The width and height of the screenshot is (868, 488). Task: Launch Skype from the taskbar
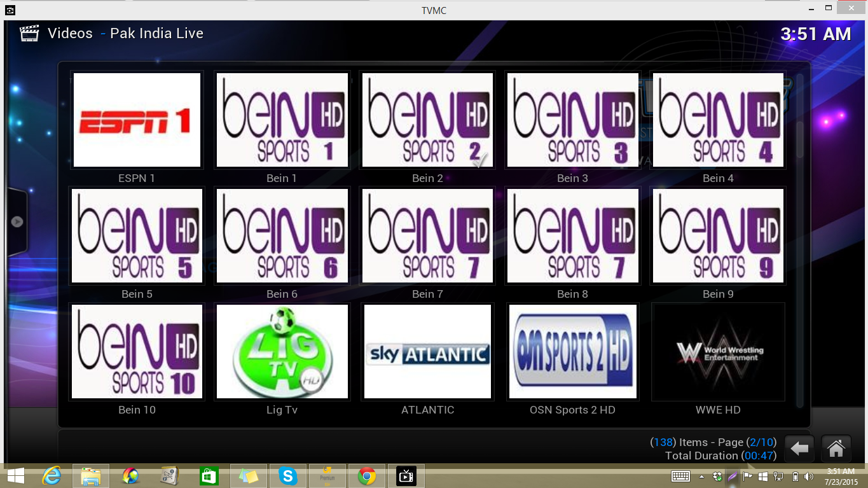(288, 476)
